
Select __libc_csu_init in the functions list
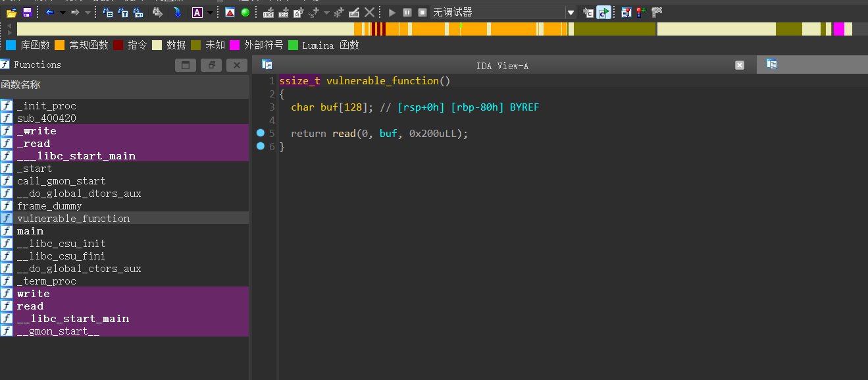(124, 244)
